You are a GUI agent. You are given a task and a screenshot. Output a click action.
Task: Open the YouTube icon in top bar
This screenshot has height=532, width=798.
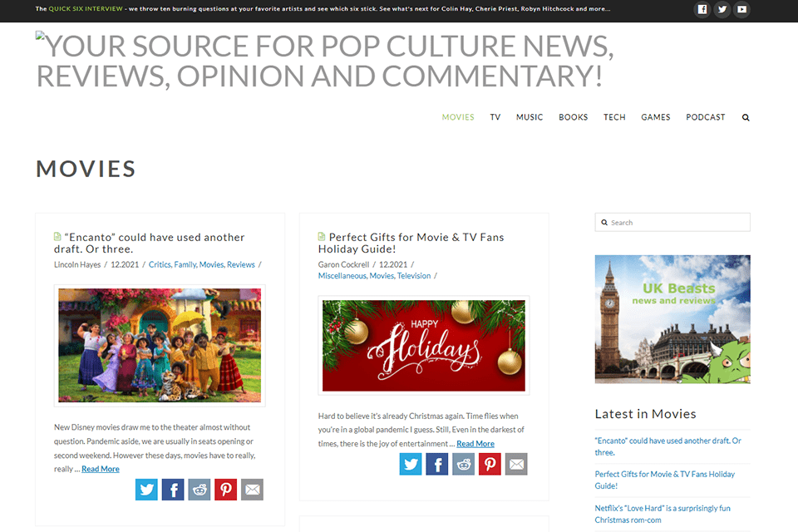coord(742,9)
